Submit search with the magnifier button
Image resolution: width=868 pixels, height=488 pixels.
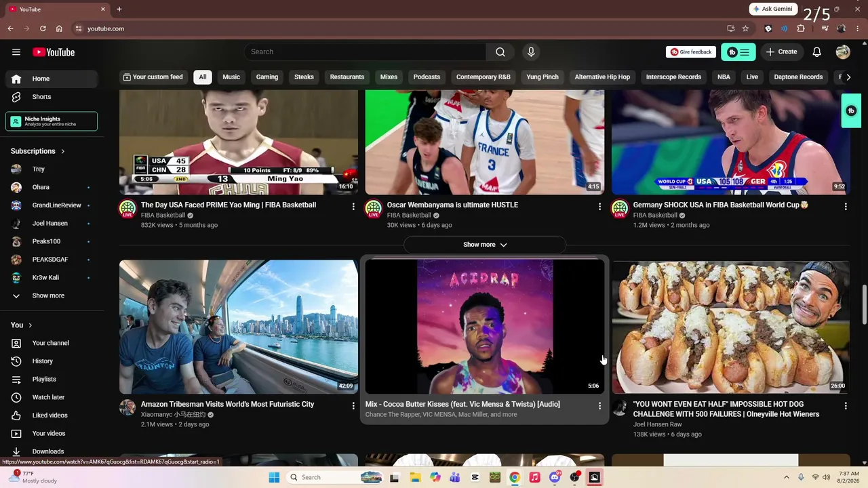[x=500, y=52]
